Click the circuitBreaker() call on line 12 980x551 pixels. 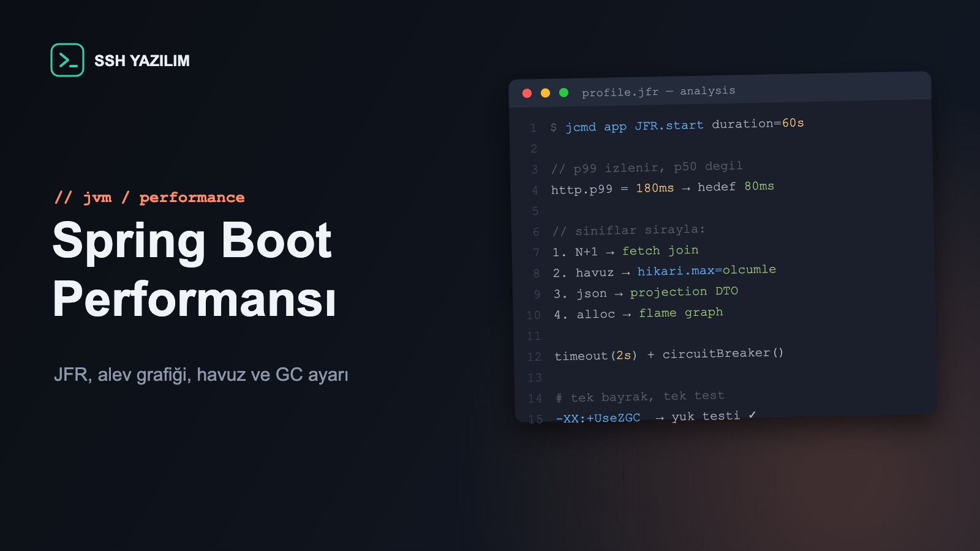(x=723, y=353)
